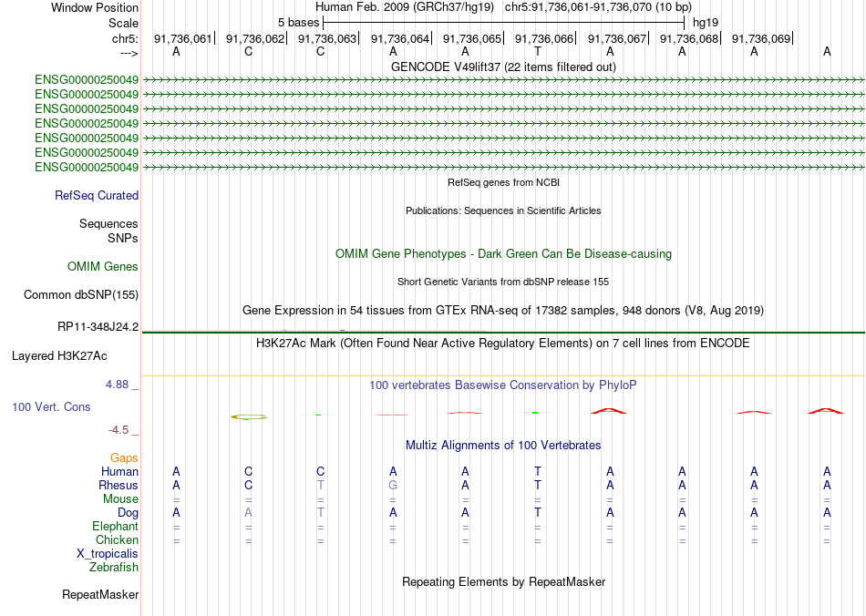The image size is (866, 616).
Task: Select the Zebrafish alignment row label
Action: tap(114, 567)
